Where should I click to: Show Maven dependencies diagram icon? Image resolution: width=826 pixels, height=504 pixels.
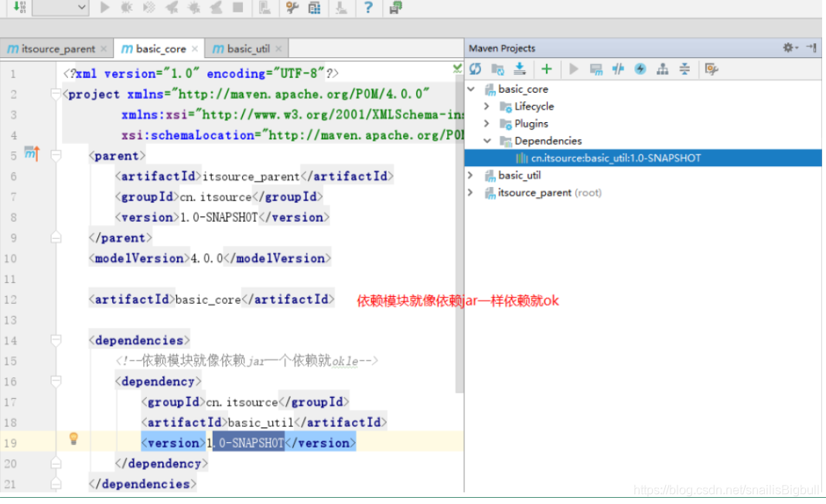[663, 69]
